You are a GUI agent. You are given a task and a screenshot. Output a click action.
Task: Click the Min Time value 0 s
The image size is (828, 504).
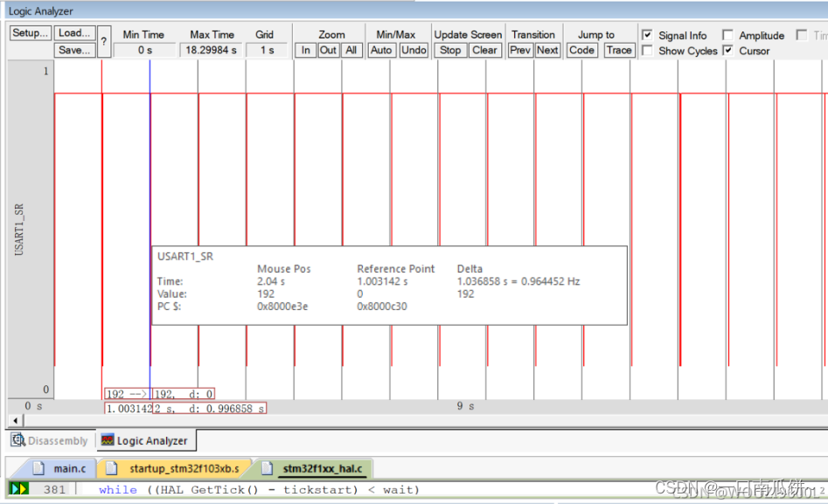[144, 50]
